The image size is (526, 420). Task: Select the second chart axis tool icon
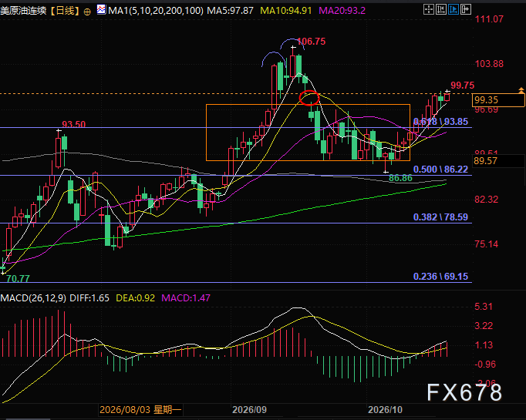[x=441, y=9]
